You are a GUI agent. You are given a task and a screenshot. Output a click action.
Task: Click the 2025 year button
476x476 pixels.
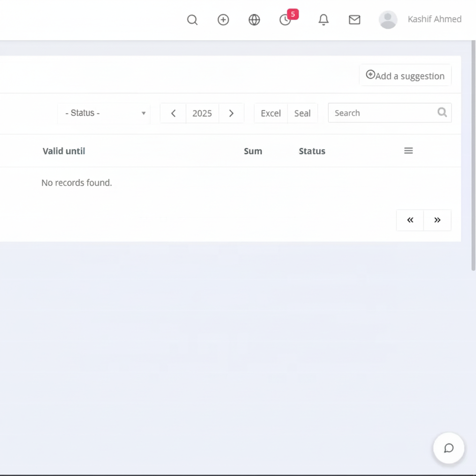point(202,113)
